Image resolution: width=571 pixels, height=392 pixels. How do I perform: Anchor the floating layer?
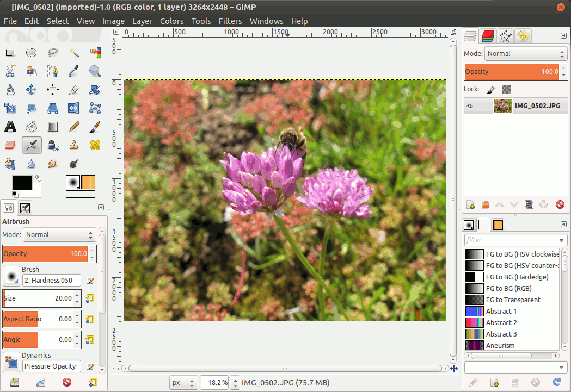[x=544, y=204]
